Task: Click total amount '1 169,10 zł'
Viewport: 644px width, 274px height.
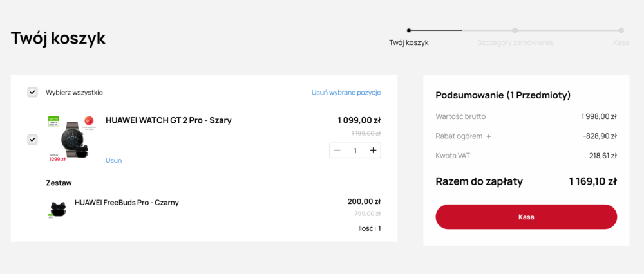Action: (592, 182)
